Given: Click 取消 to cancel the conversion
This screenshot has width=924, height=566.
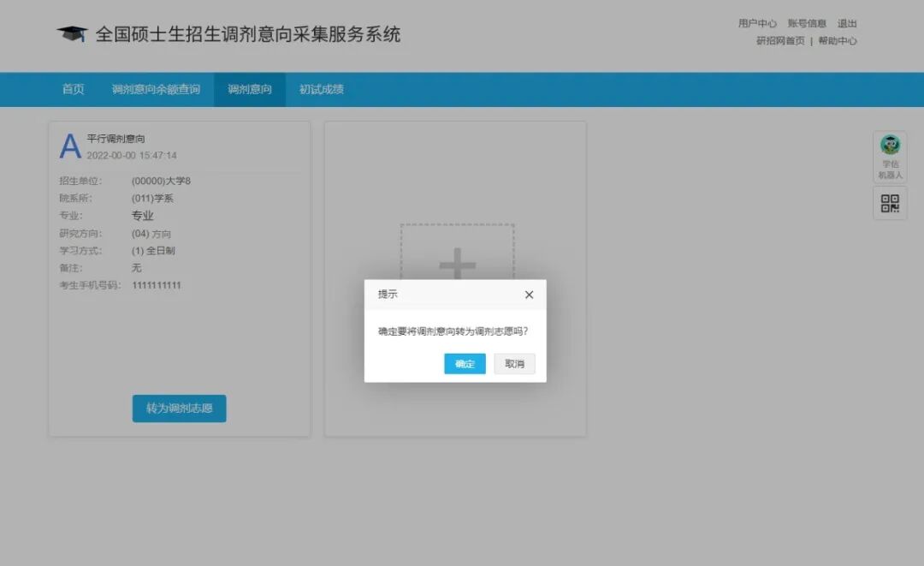Looking at the screenshot, I should [513, 363].
